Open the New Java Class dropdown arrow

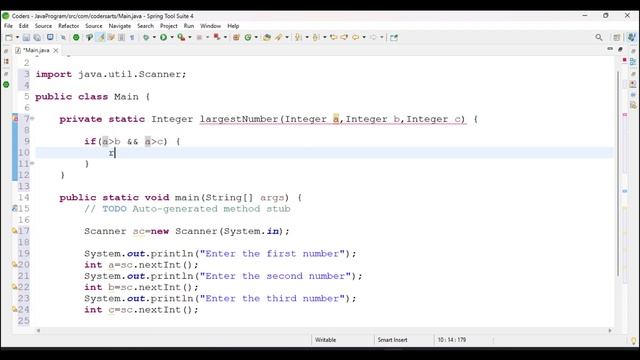pyautogui.click(x=256, y=38)
